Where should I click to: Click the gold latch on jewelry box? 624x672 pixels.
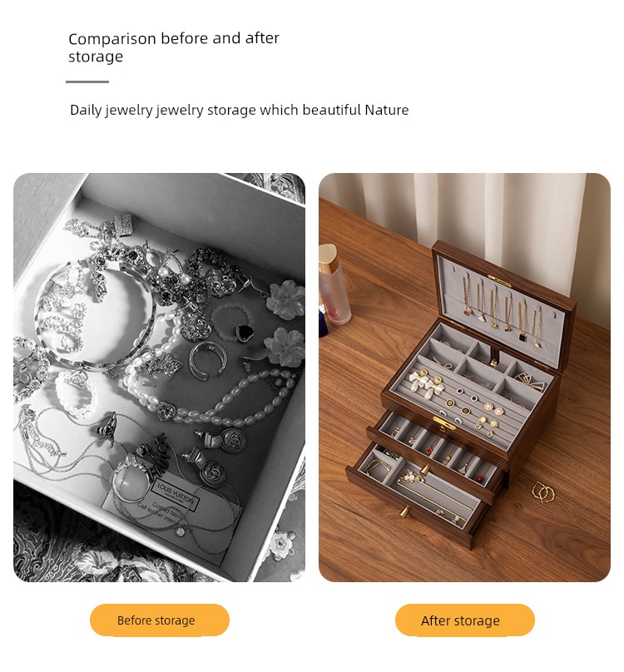(x=444, y=422)
